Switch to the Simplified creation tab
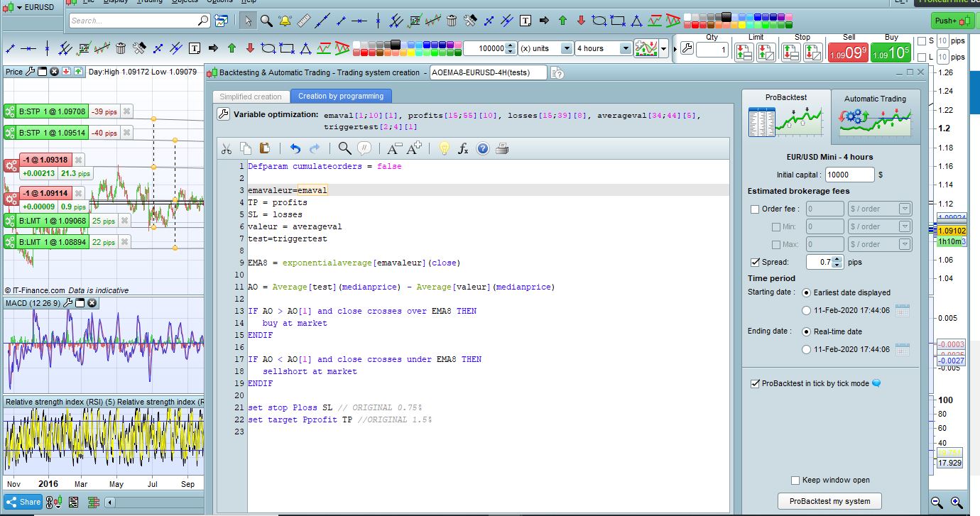The height and width of the screenshot is (516, 980). pos(251,97)
